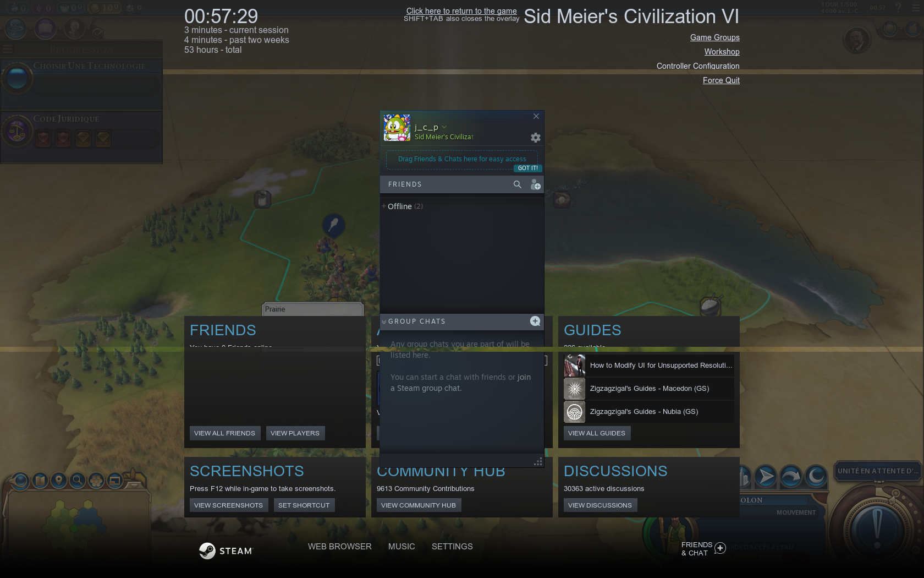Open the friends list settings gear
924x578 pixels.
535,138
